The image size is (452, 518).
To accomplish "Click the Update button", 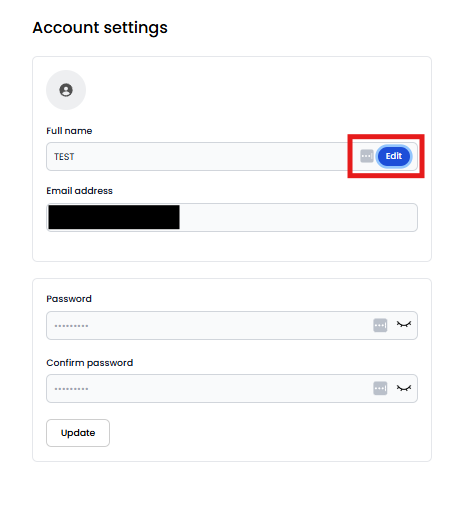I will [x=78, y=433].
